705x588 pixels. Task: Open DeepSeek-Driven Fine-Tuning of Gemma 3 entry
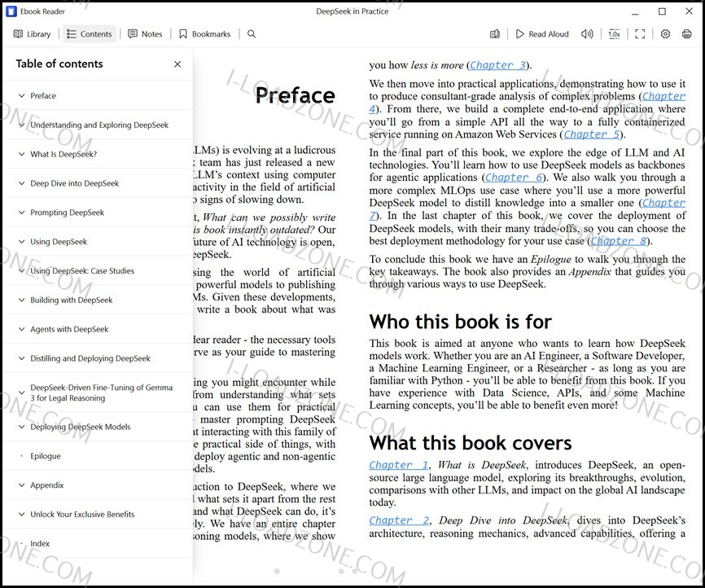coord(101,393)
